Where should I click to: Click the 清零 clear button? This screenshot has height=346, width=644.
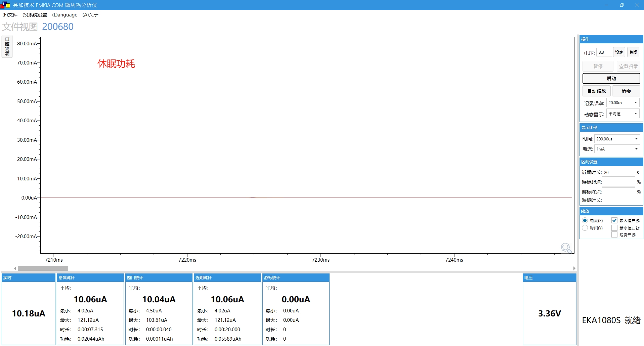[x=626, y=91]
